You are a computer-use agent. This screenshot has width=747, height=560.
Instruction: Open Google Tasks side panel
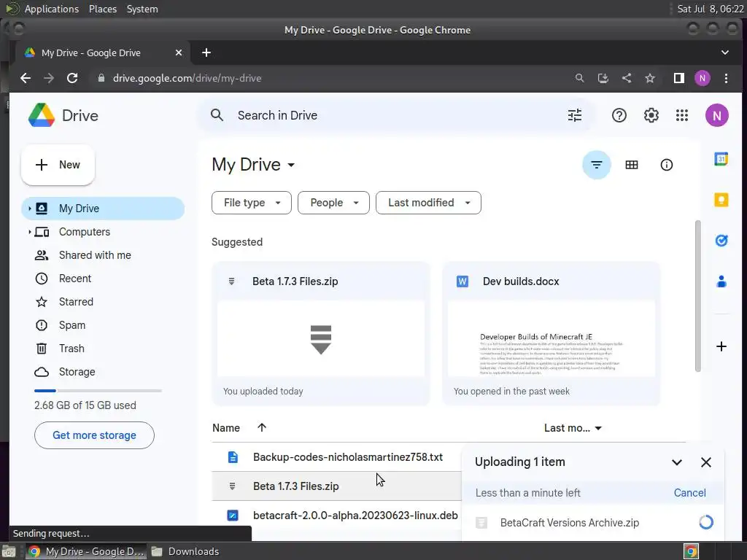[x=721, y=241]
